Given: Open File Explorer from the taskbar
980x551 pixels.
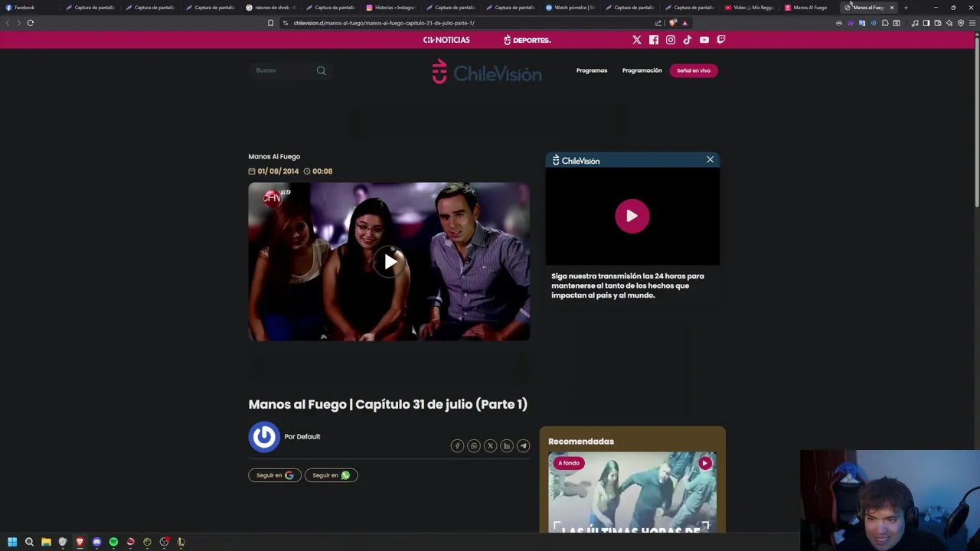Looking at the screenshot, I should coord(46,542).
